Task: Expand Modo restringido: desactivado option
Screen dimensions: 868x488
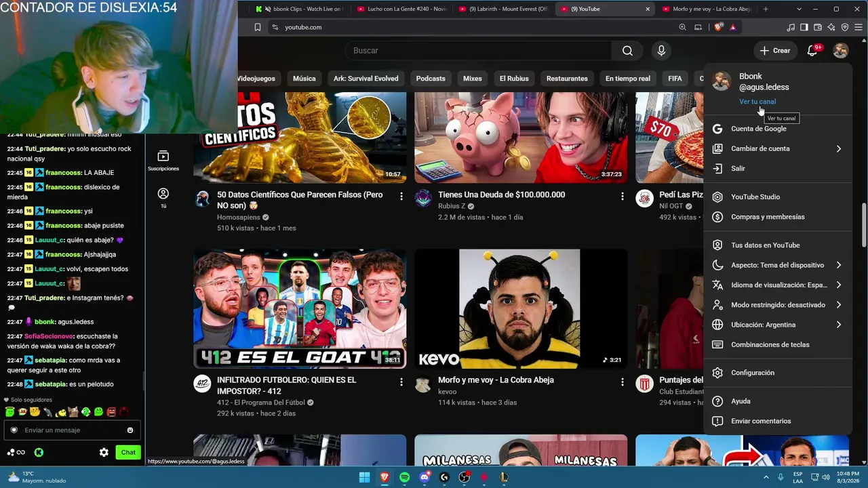Action: coord(778,305)
